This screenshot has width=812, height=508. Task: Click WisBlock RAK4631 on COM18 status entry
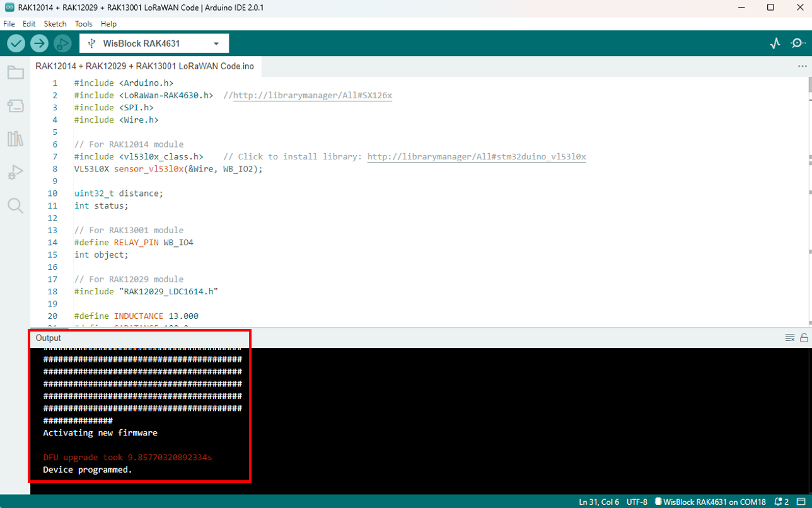[710, 502]
